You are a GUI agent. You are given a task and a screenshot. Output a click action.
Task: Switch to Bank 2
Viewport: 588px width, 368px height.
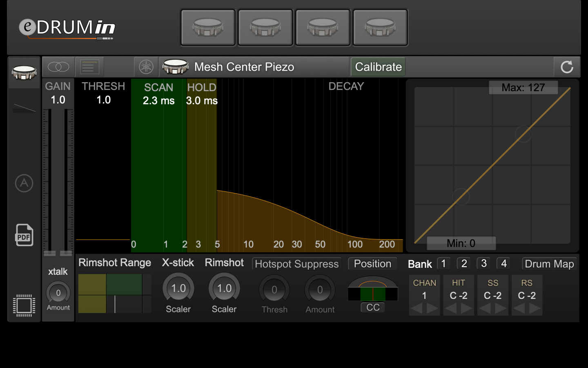(x=464, y=263)
